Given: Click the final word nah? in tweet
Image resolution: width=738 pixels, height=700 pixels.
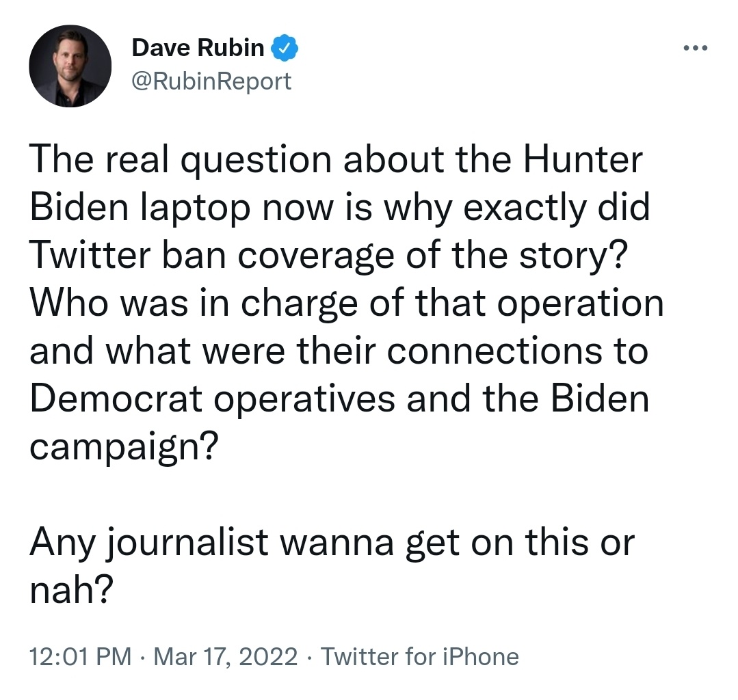Looking at the screenshot, I should click(x=72, y=591).
